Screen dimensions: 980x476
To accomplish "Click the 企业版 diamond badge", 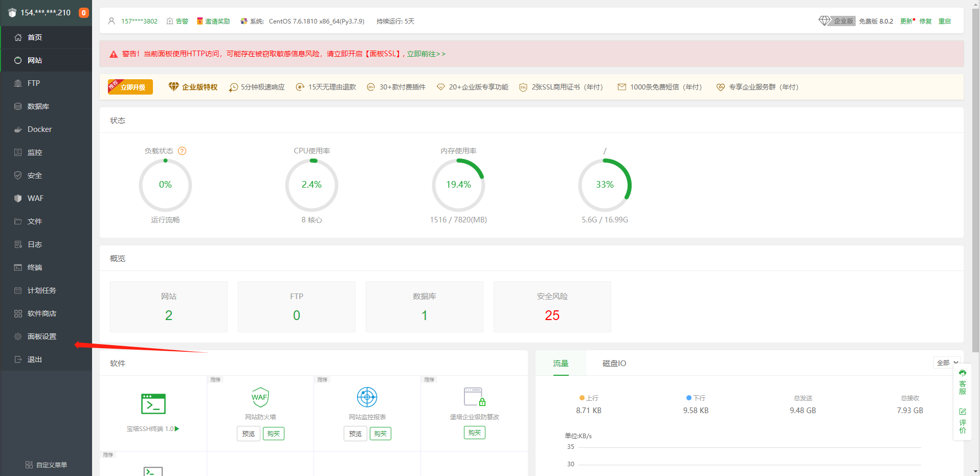I will tap(837, 21).
